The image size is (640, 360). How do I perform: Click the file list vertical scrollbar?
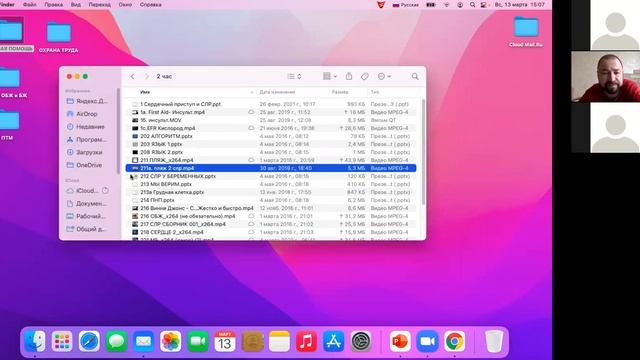tap(423, 152)
